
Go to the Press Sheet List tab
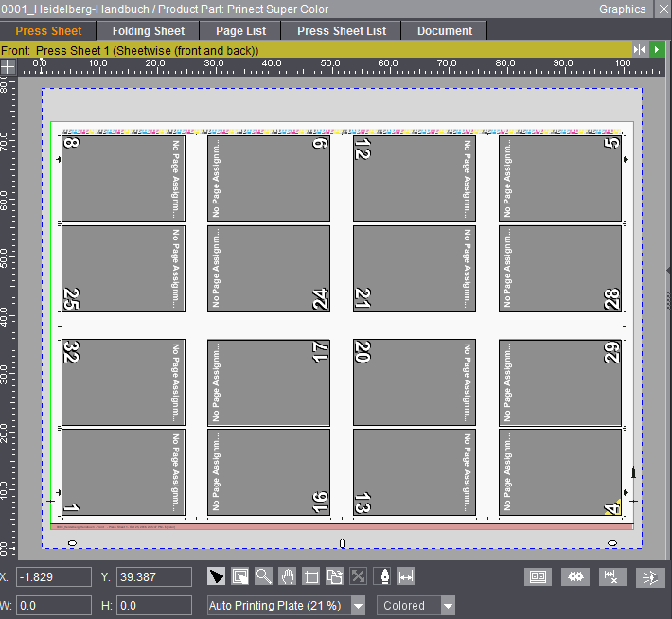pyautogui.click(x=342, y=30)
